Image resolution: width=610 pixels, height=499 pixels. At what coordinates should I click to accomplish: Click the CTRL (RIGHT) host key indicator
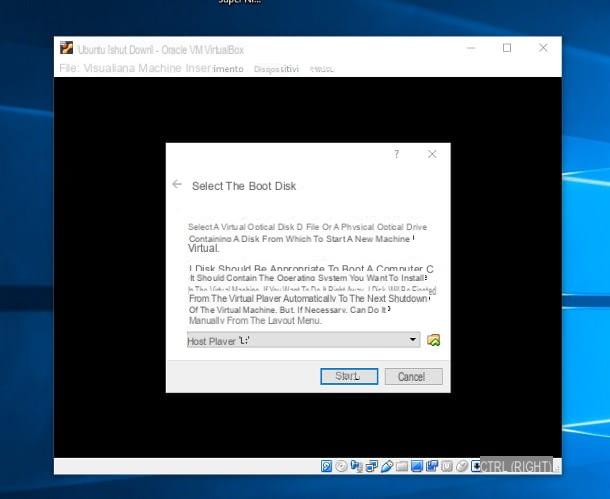tap(517, 466)
